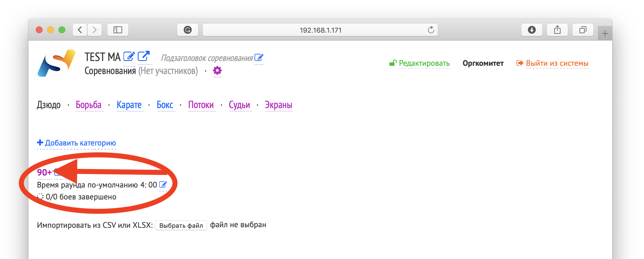Add a new Safari tab
Screen dimensions: 644x259
(605, 33)
